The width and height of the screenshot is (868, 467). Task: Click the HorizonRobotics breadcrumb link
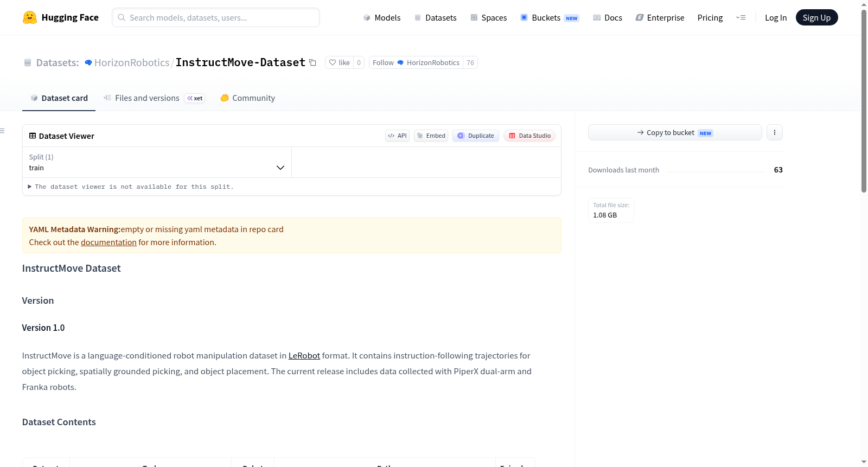click(x=132, y=62)
